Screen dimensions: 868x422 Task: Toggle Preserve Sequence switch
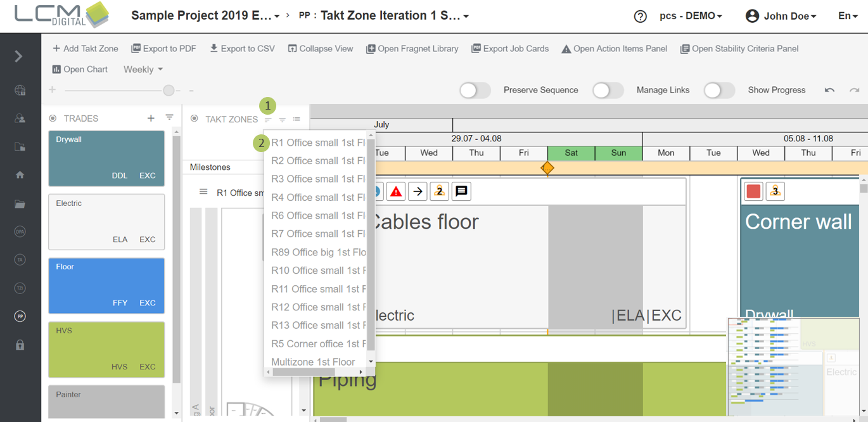[475, 90]
